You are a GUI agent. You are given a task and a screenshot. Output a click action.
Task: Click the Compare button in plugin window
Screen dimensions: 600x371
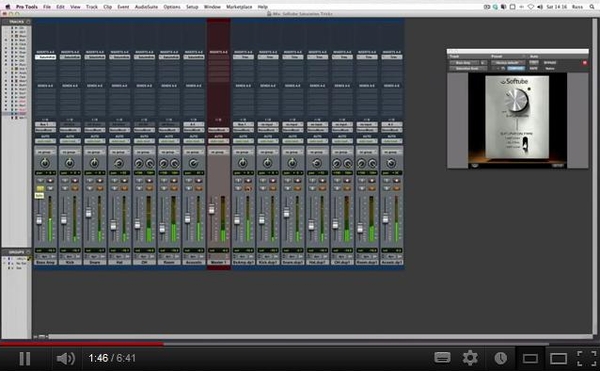pyautogui.click(x=516, y=68)
